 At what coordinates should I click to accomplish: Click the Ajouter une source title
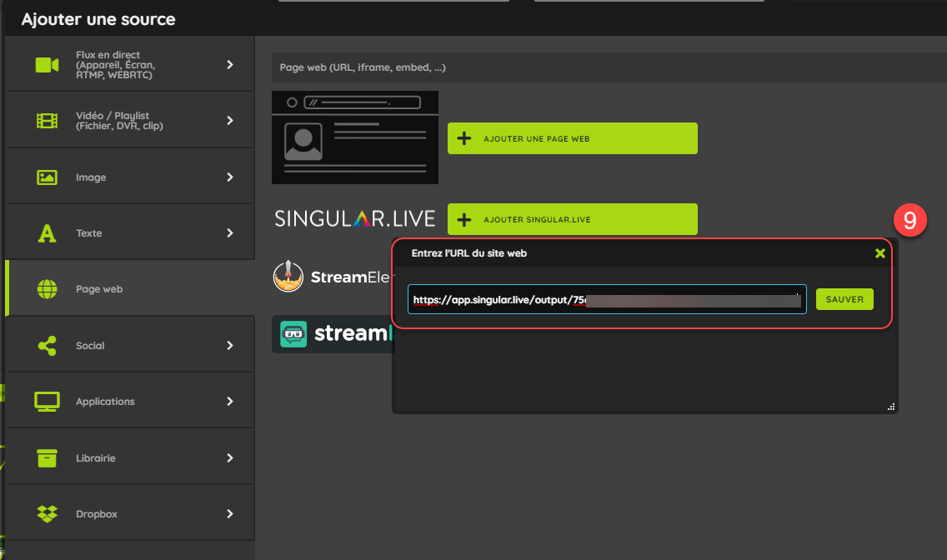pyautogui.click(x=98, y=19)
